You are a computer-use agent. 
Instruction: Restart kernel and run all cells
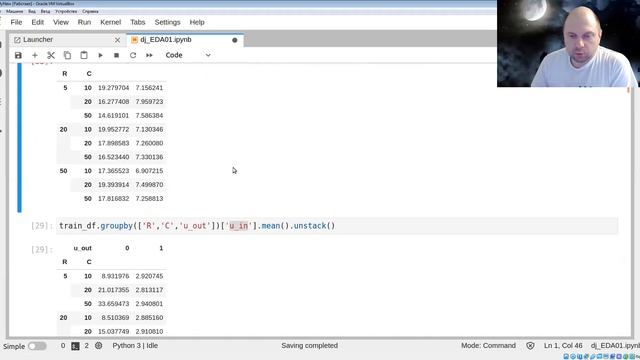click(x=149, y=55)
